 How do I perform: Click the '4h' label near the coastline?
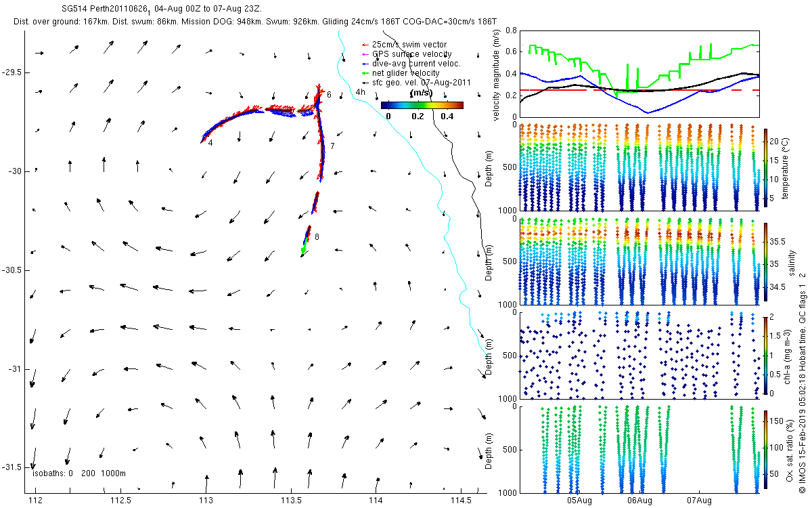click(360, 92)
